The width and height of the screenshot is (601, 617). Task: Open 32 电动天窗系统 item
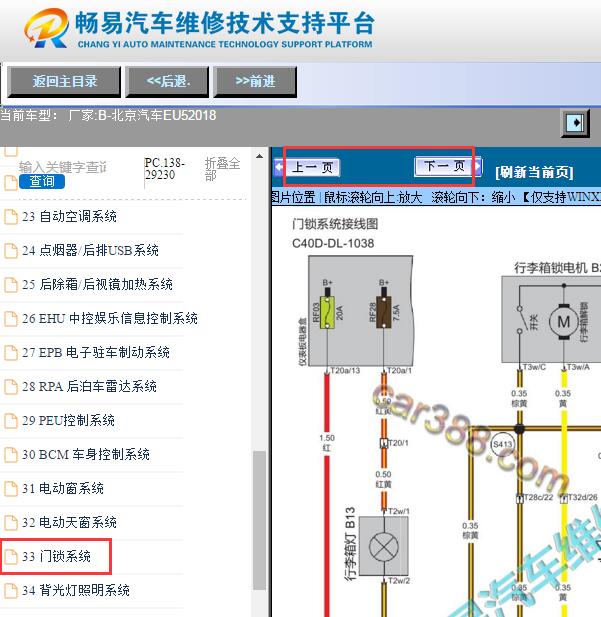pyautogui.click(x=69, y=522)
